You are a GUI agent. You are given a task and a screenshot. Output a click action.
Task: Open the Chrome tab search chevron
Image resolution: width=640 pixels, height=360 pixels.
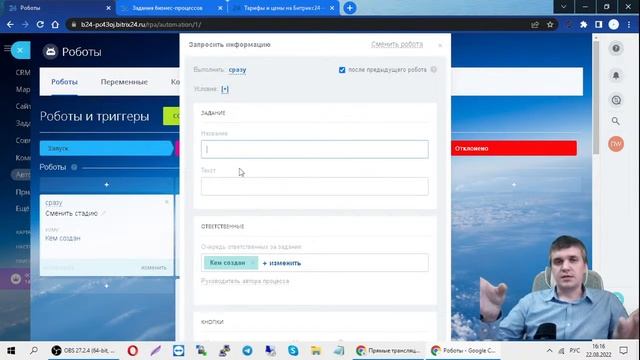click(563, 7)
